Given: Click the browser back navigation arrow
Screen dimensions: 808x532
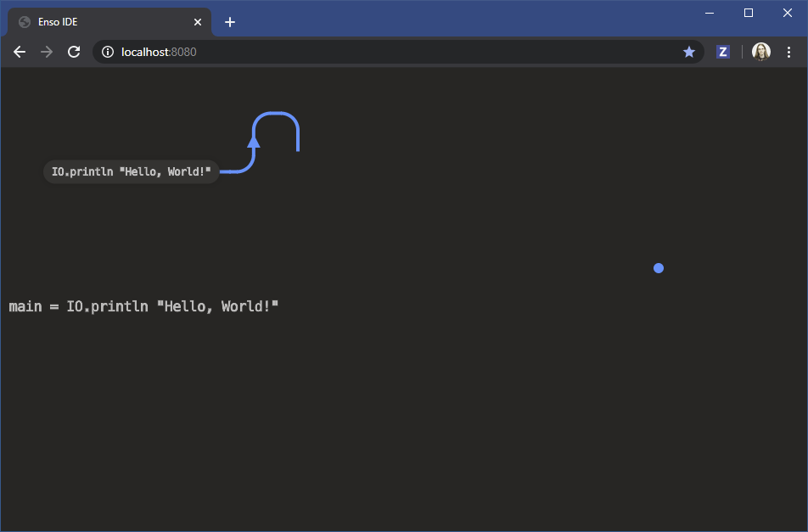Looking at the screenshot, I should pyautogui.click(x=20, y=52).
